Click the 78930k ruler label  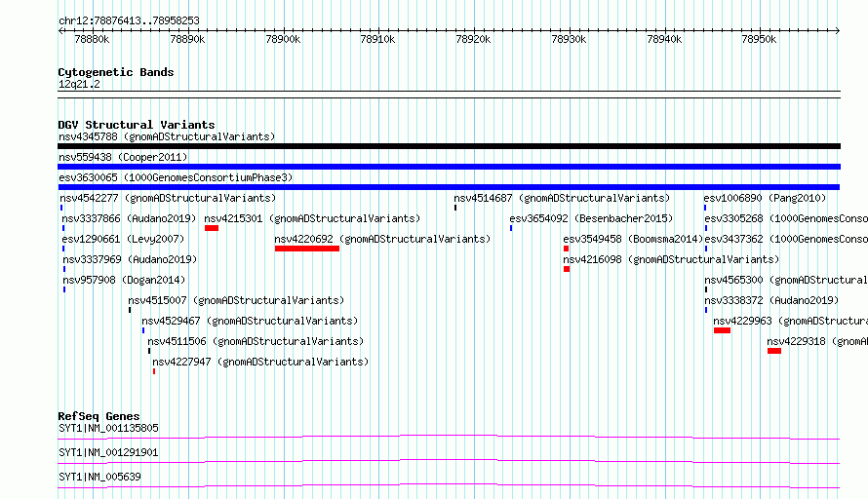[569, 39]
